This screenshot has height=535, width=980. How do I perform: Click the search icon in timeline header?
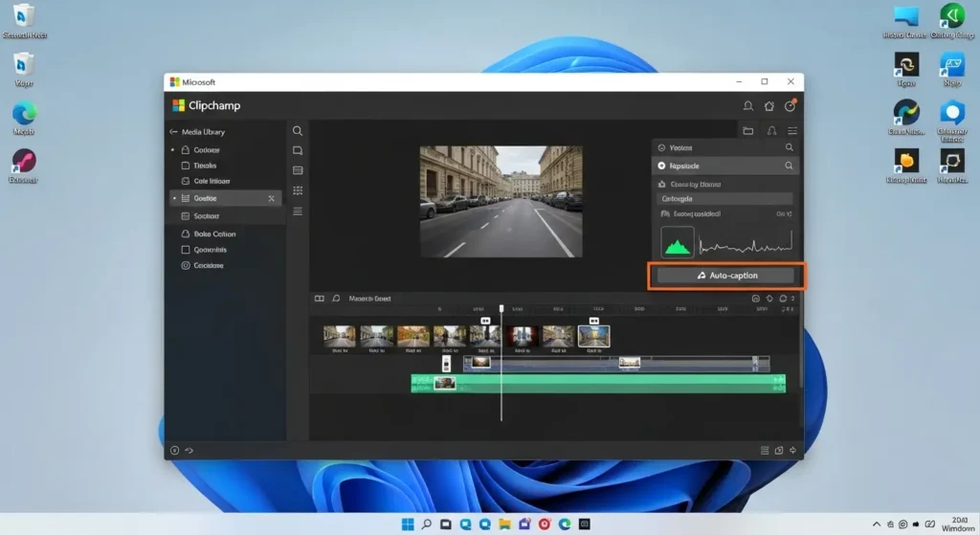coord(336,299)
